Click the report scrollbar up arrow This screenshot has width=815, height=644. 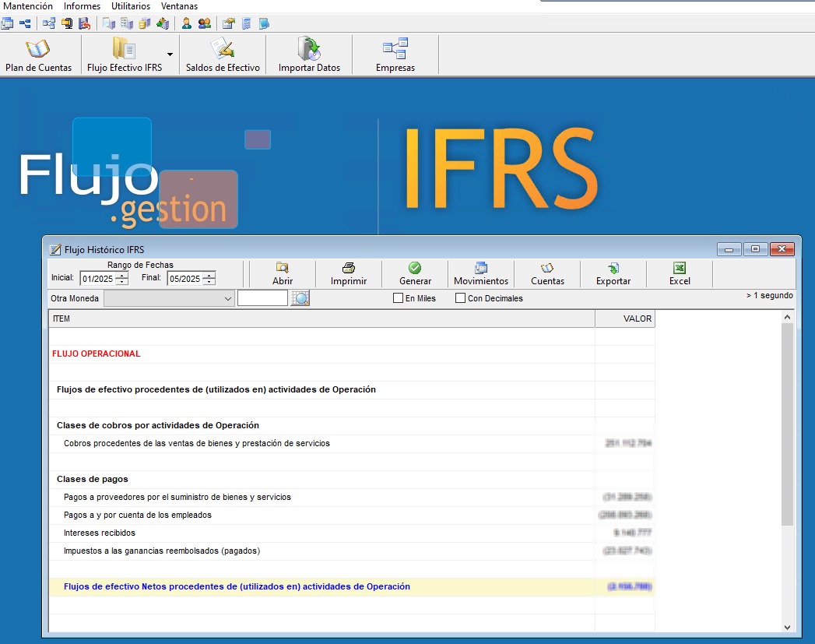787,317
